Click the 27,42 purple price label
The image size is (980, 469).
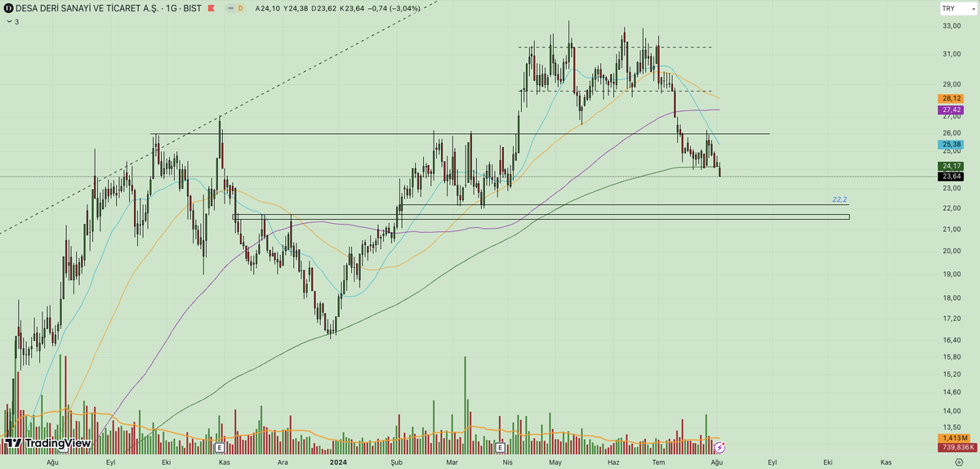click(x=951, y=109)
